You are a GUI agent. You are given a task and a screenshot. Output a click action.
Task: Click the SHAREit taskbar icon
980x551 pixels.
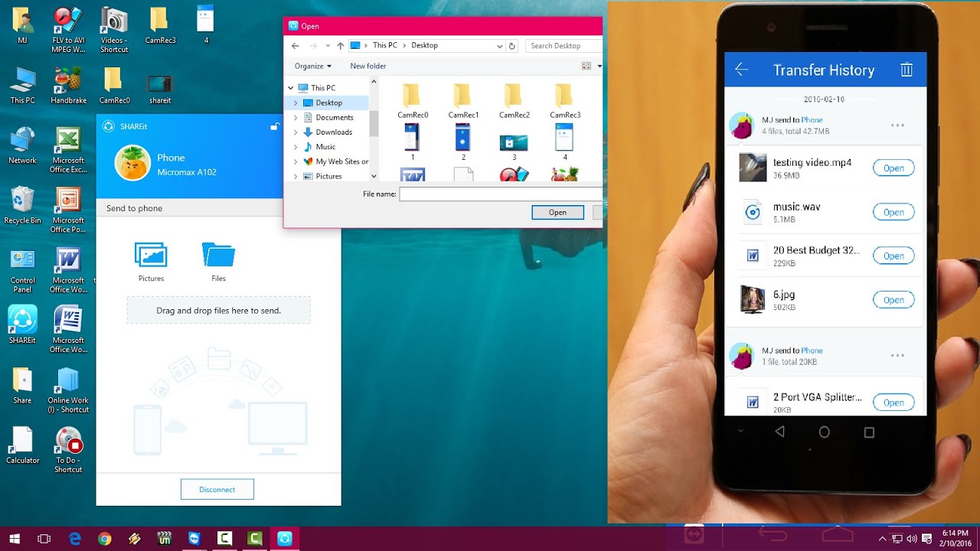click(284, 539)
